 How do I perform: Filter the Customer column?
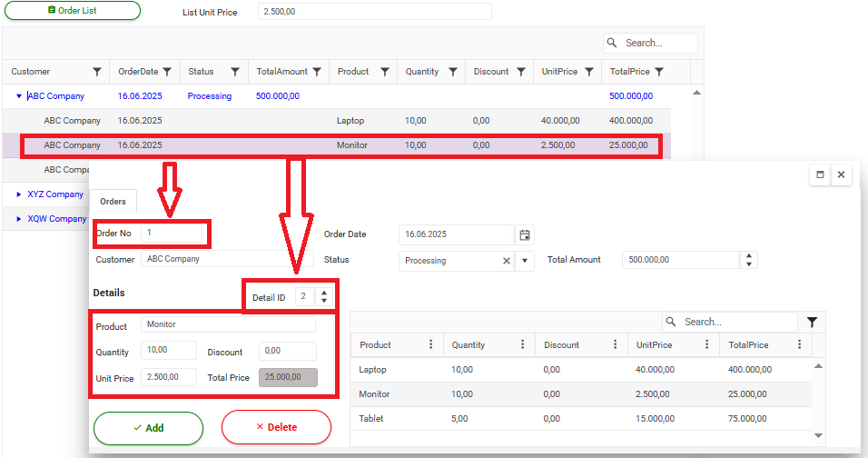(x=97, y=72)
